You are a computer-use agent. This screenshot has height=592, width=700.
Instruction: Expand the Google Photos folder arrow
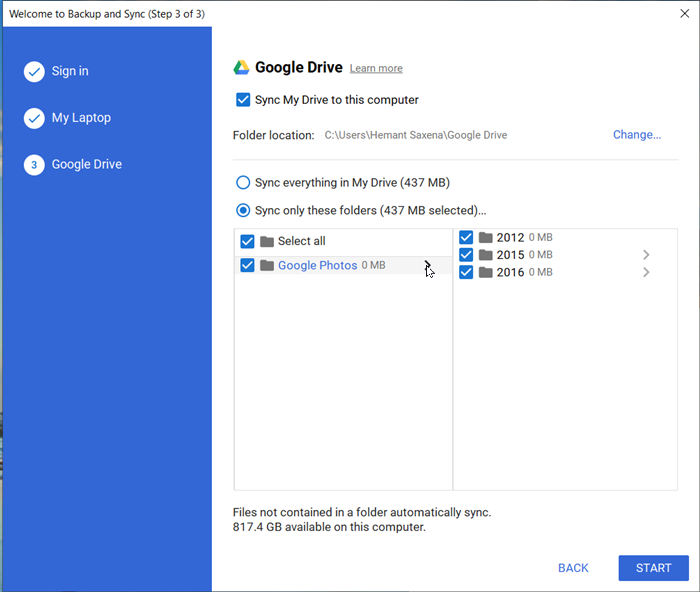427,265
